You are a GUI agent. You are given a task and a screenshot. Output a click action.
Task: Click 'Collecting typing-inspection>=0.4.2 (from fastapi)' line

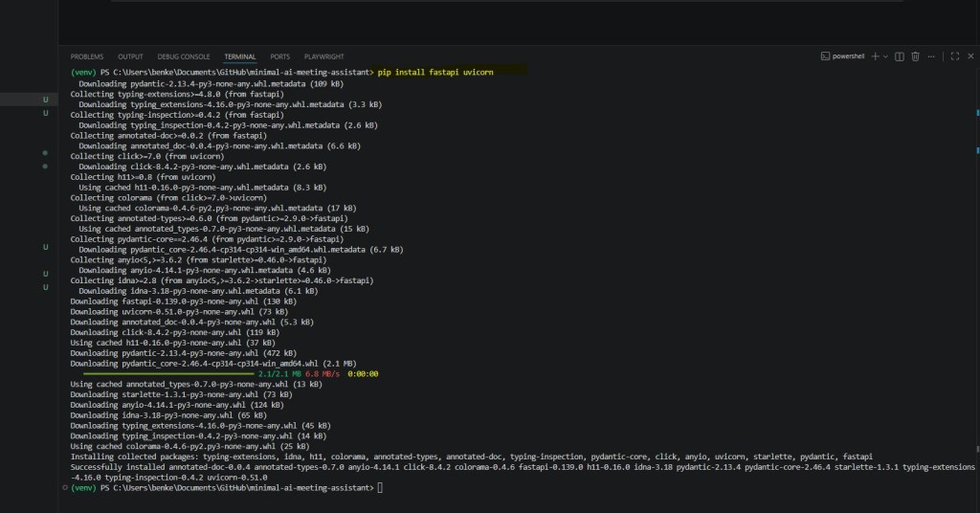click(177, 115)
